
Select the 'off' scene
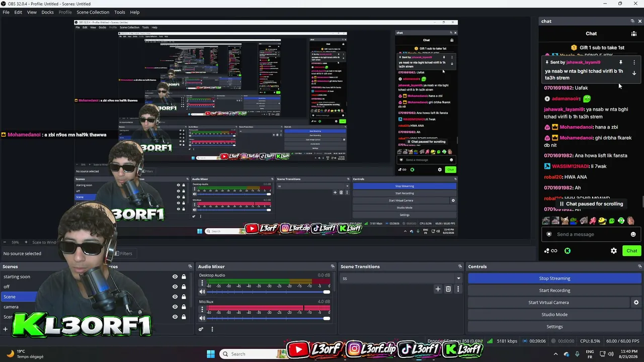pos(7,287)
